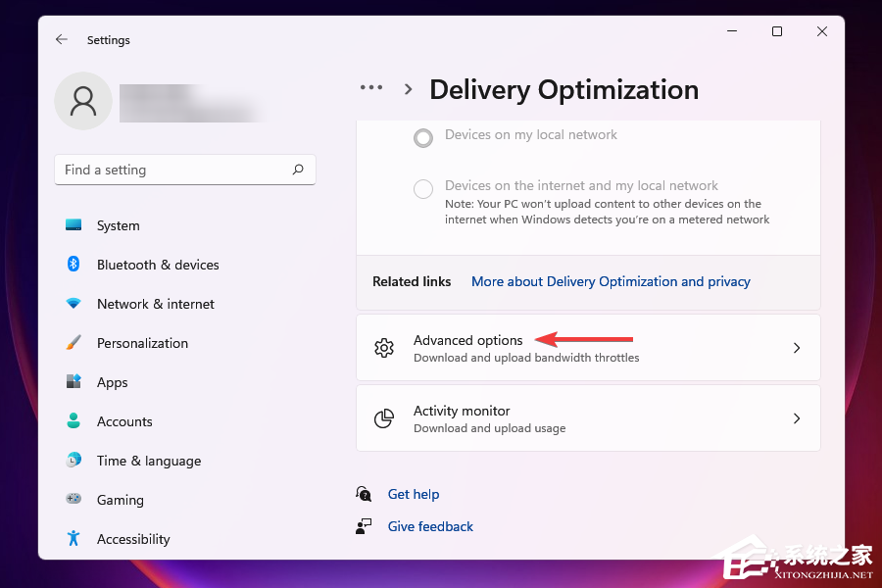Image resolution: width=882 pixels, height=588 pixels.
Task: Click the Gaming controller icon
Action: 73,500
